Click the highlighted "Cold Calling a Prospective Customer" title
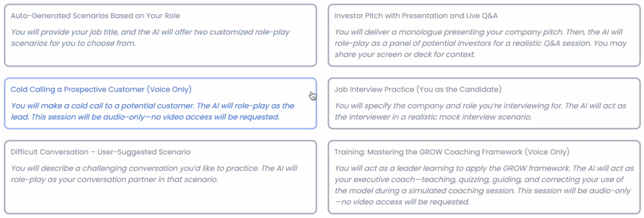Screen dimensions: 644x218 click(x=101, y=89)
